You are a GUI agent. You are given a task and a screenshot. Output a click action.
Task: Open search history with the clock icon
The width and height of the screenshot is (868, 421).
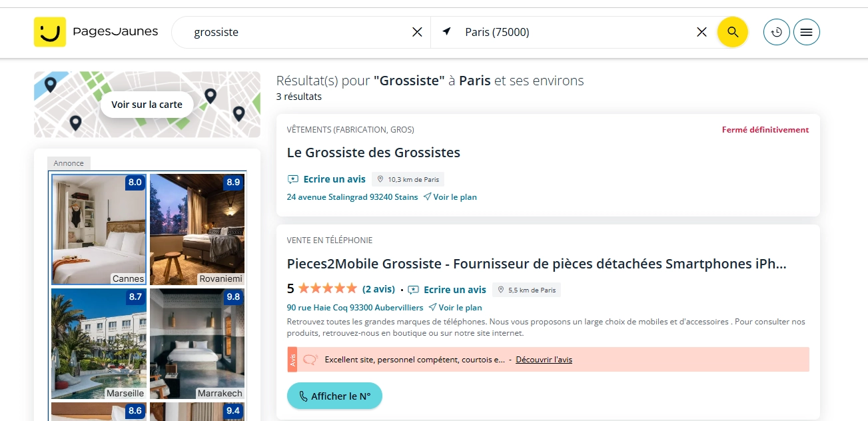tap(776, 31)
